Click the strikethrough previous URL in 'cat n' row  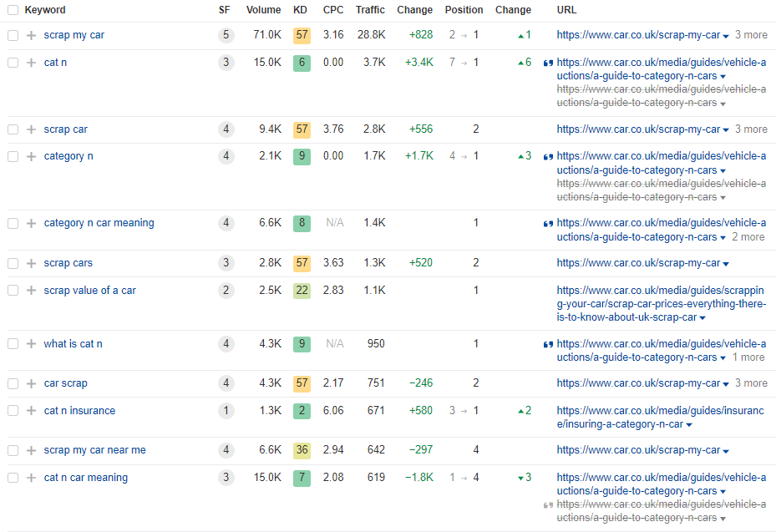pos(662,96)
